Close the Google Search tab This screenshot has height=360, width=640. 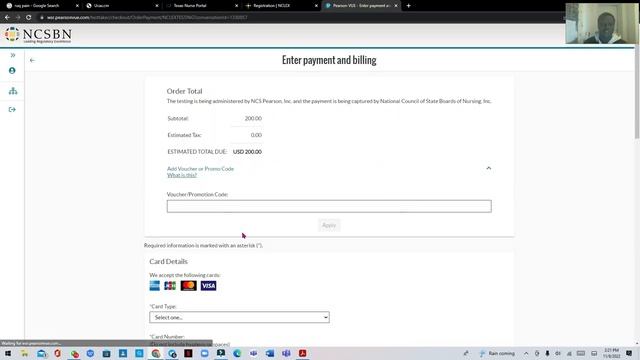click(x=77, y=6)
